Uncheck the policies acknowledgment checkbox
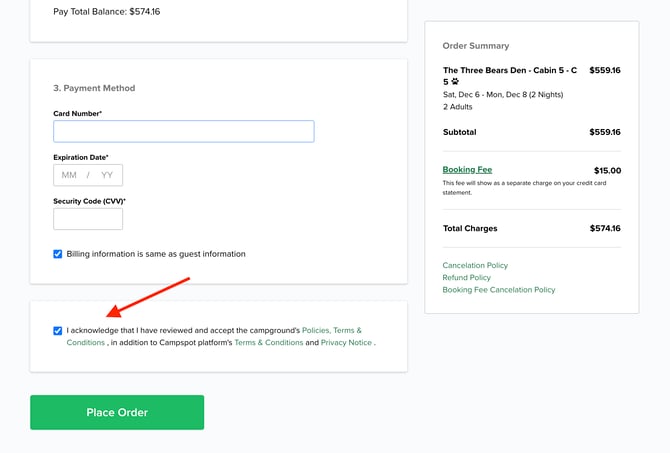 [58, 330]
